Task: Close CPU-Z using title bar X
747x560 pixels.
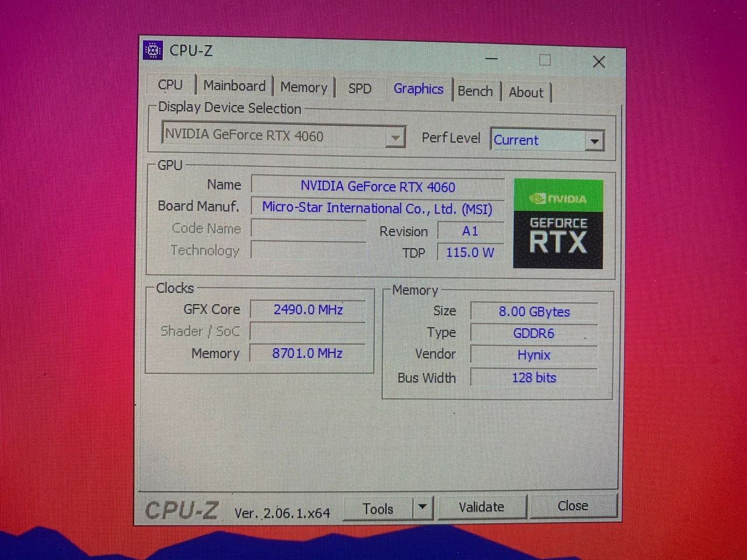Action: (x=599, y=62)
